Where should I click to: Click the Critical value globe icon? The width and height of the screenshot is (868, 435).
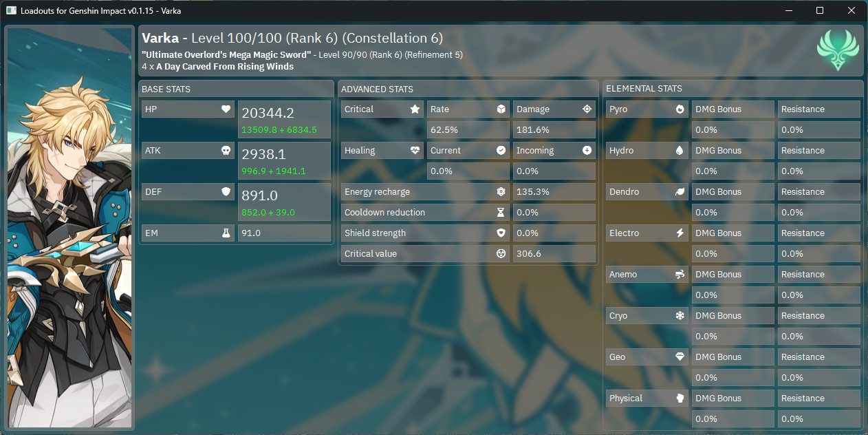point(501,253)
